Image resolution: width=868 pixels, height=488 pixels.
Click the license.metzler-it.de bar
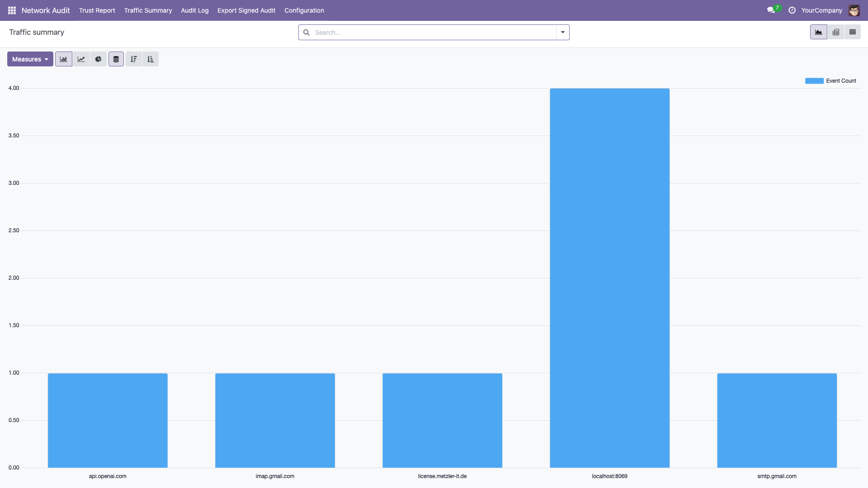tap(442, 420)
